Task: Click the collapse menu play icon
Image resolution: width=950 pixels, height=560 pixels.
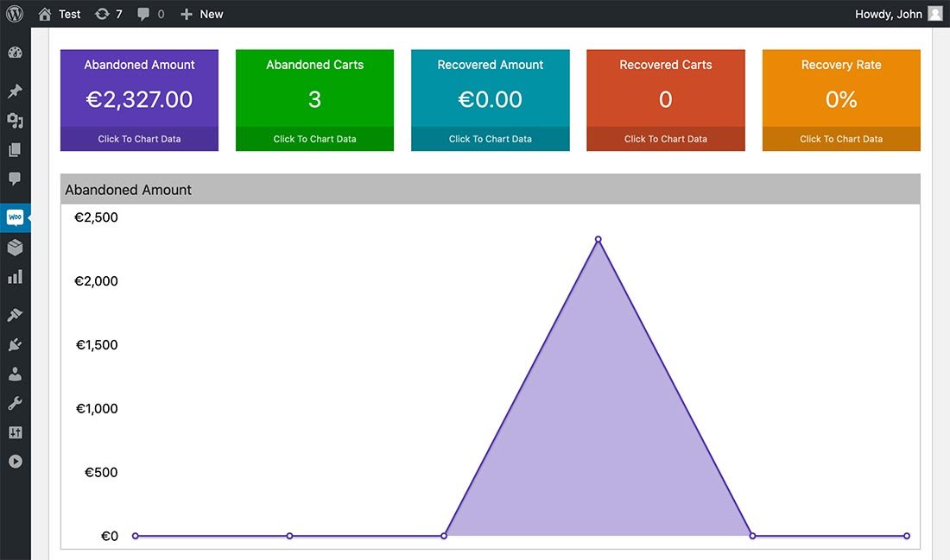Action: pos(16,462)
